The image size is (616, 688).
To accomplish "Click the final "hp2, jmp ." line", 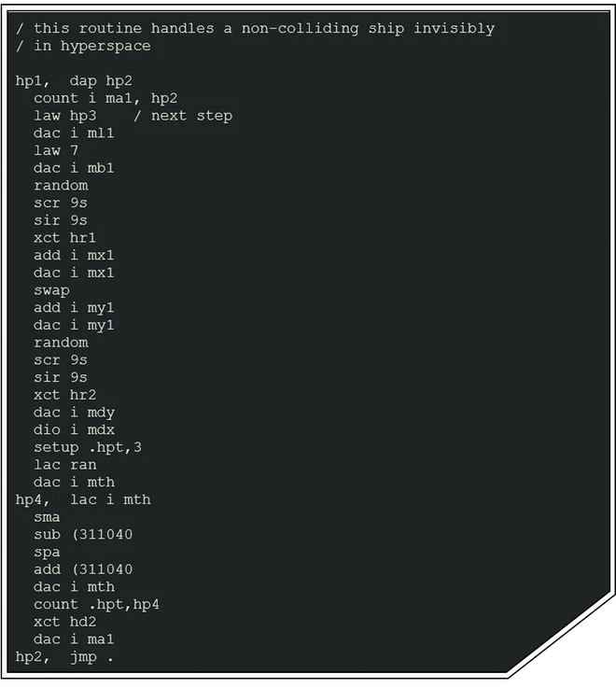I will coord(64,657).
